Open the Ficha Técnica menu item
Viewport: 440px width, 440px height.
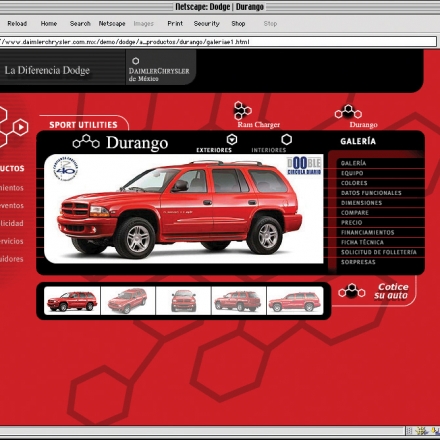click(x=362, y=242)
